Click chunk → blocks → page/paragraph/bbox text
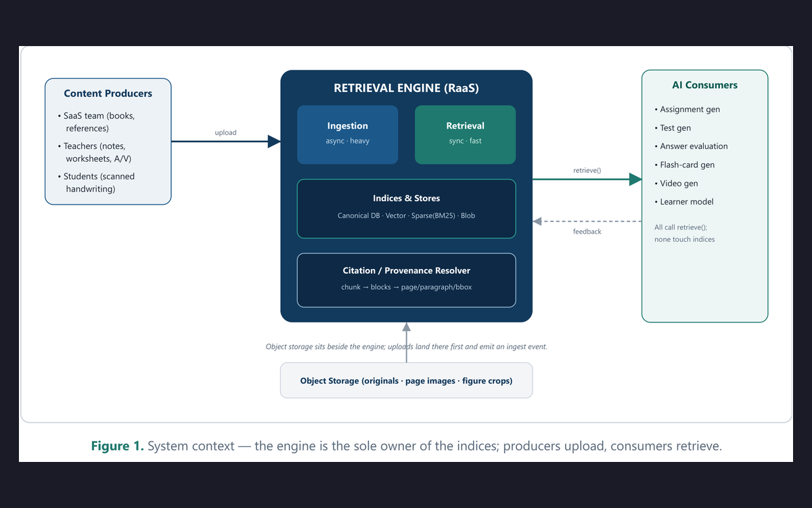Viewport: 812px width, 508px height. pyautogui.click(x=407, y=287)
